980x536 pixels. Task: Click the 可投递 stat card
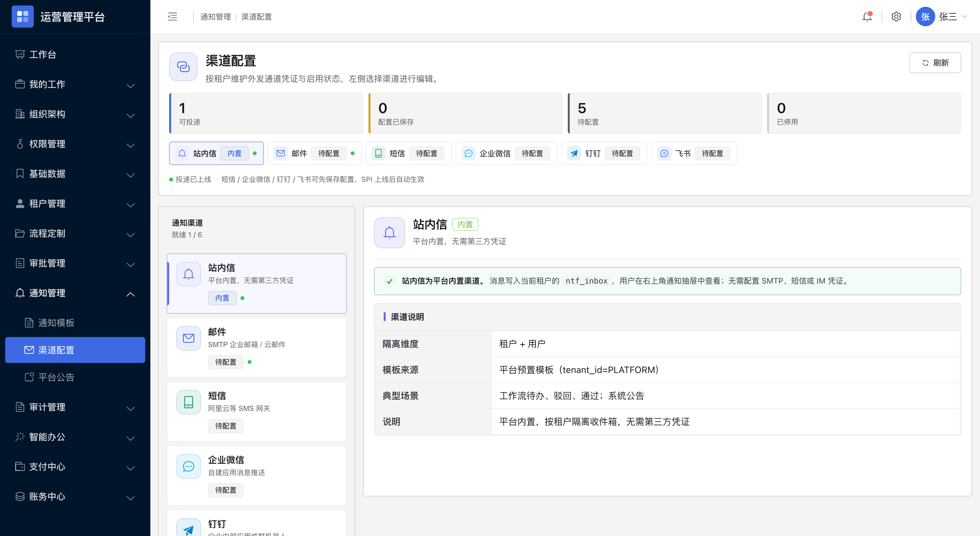266,113
